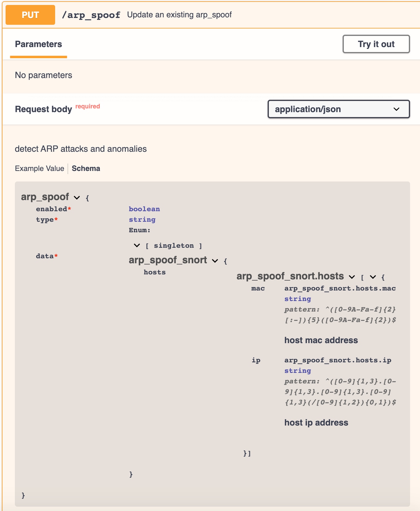Switch to the Example Value tab
This screenshot has width=420, height=511.
[39, 168]
